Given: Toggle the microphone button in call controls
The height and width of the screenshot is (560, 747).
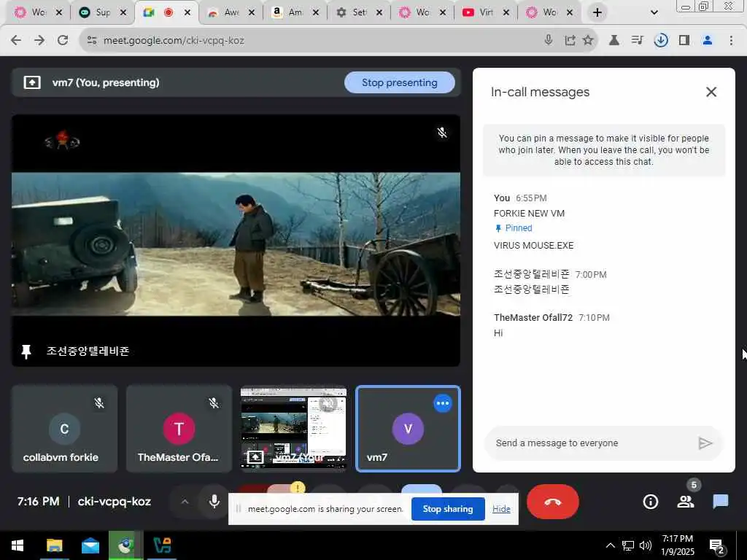Looking at the screenshot, I should (x=214, y=502).
